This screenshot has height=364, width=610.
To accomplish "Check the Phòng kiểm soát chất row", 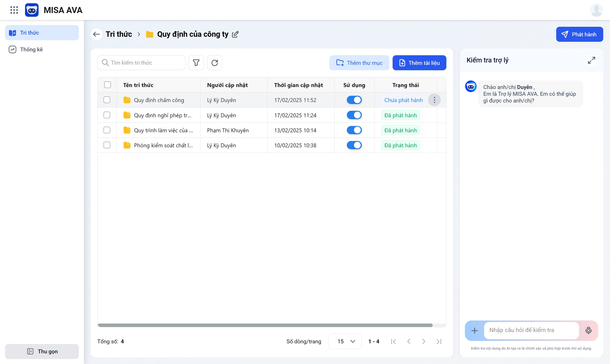I will click(x=107, y=145).
